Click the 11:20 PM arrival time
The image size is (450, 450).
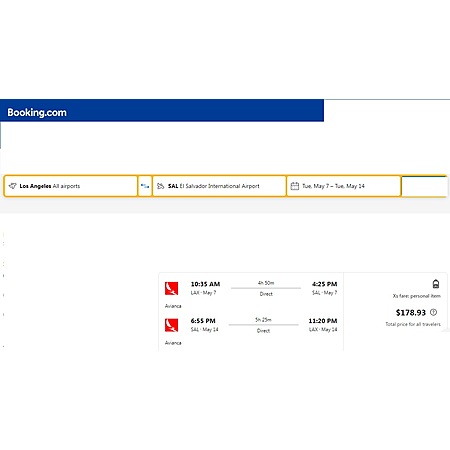point(323,321)
